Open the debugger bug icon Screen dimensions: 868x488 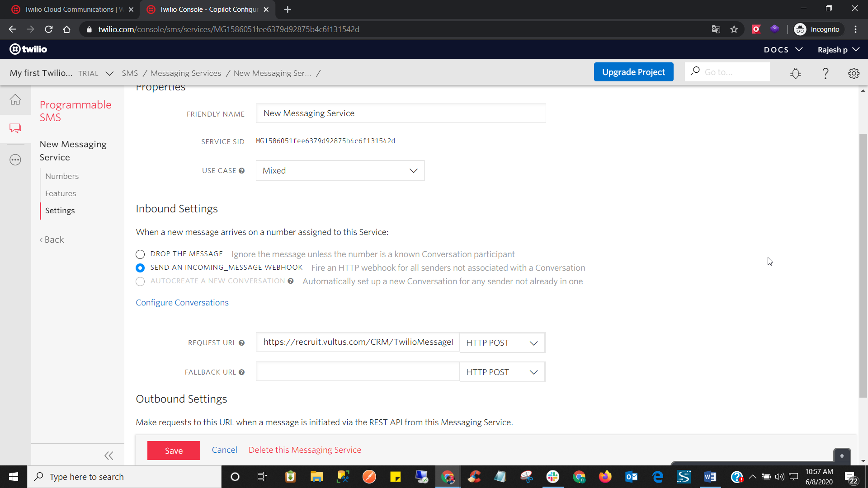(x=796, y=73)
